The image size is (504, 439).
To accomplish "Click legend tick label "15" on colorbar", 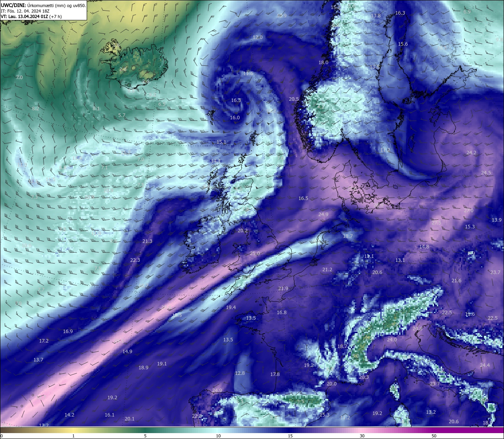I will 290,436.
